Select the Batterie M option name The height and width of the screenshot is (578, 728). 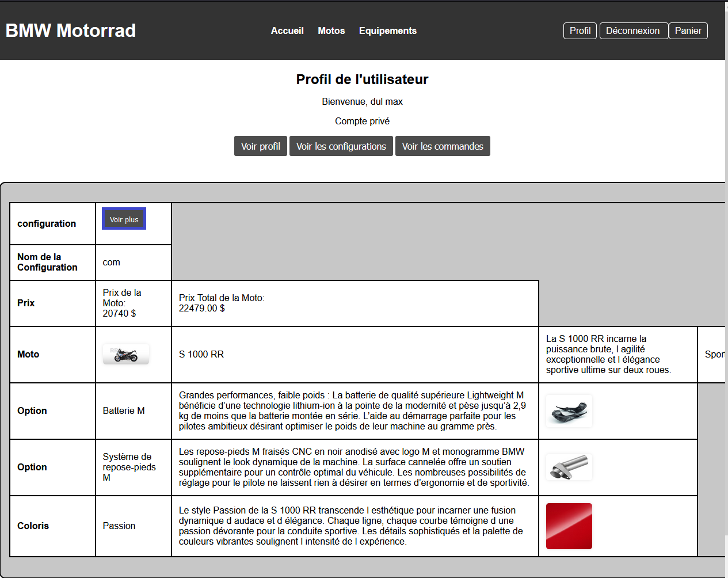(124, 411)
